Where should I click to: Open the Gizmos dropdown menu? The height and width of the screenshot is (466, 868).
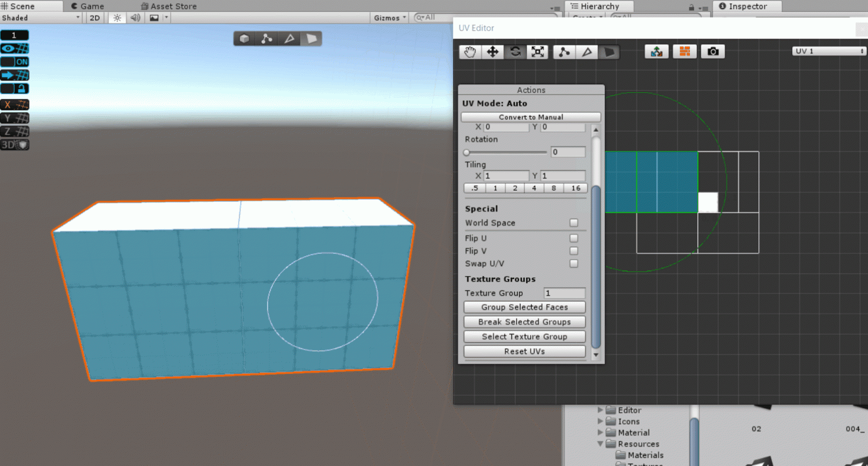pyautogui.click(x=389, y=18)
